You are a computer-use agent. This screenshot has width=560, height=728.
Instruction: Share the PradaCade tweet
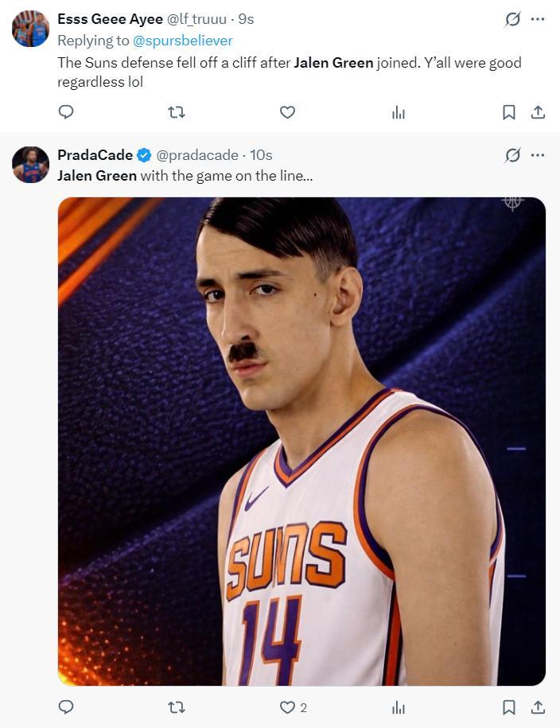538,707
